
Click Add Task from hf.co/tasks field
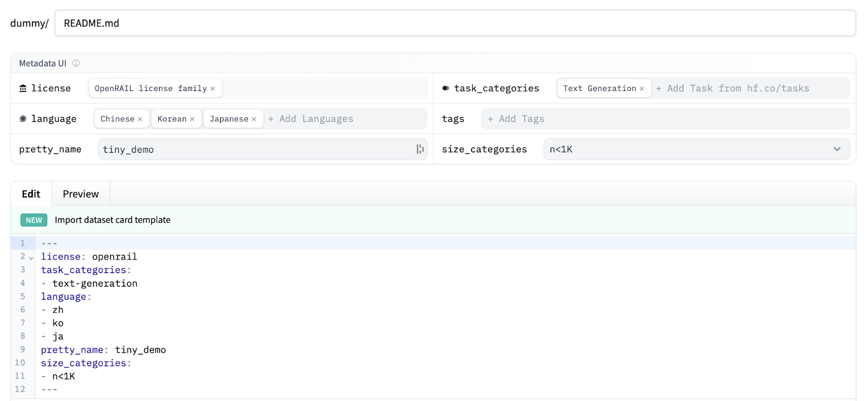tap(738, 88)
